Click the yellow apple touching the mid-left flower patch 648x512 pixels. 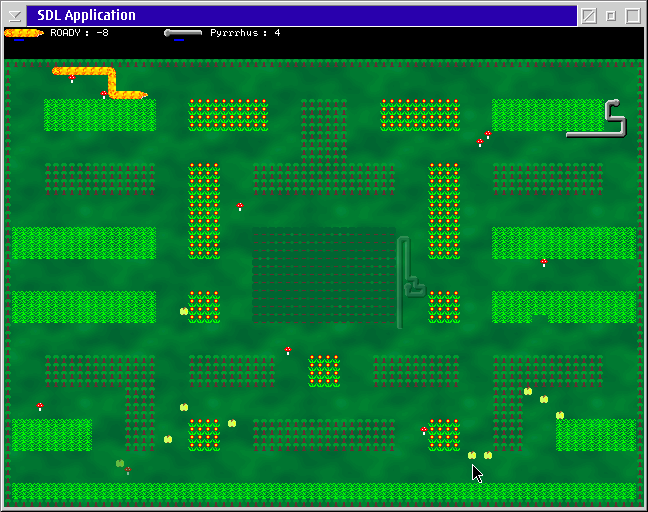[x=184, y=311]
